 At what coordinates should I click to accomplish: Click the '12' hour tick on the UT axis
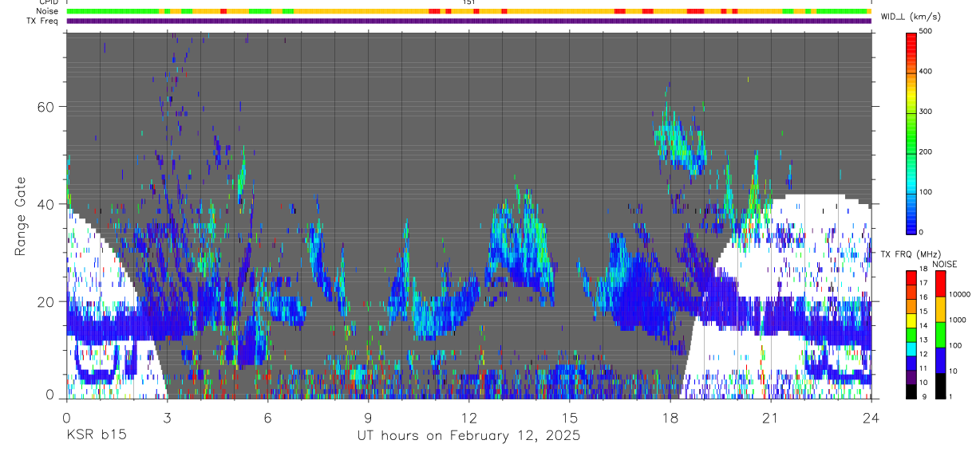coord(469,418)
